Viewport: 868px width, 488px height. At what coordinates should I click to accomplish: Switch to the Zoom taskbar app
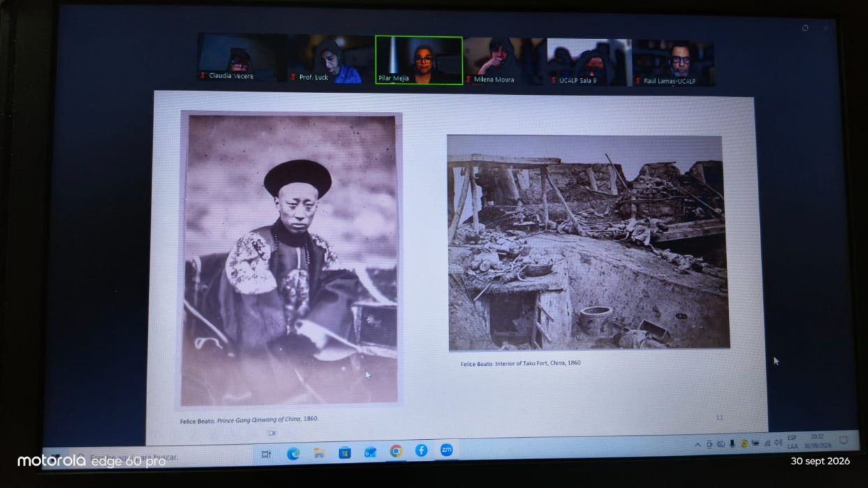tap(447, 450)
